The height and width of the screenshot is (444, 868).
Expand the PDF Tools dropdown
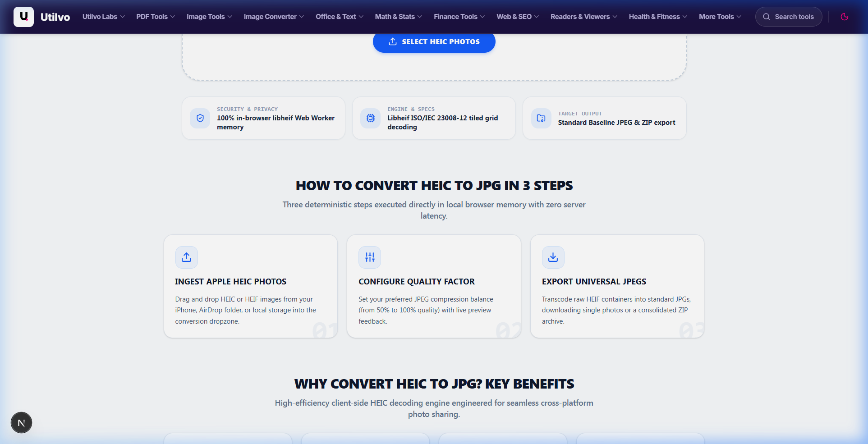[x=156, y=17]
